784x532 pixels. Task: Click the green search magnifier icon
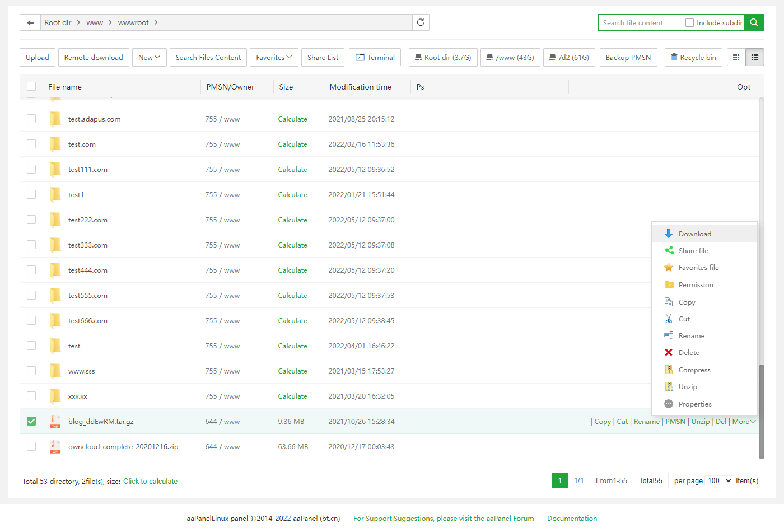coord(754,22)
